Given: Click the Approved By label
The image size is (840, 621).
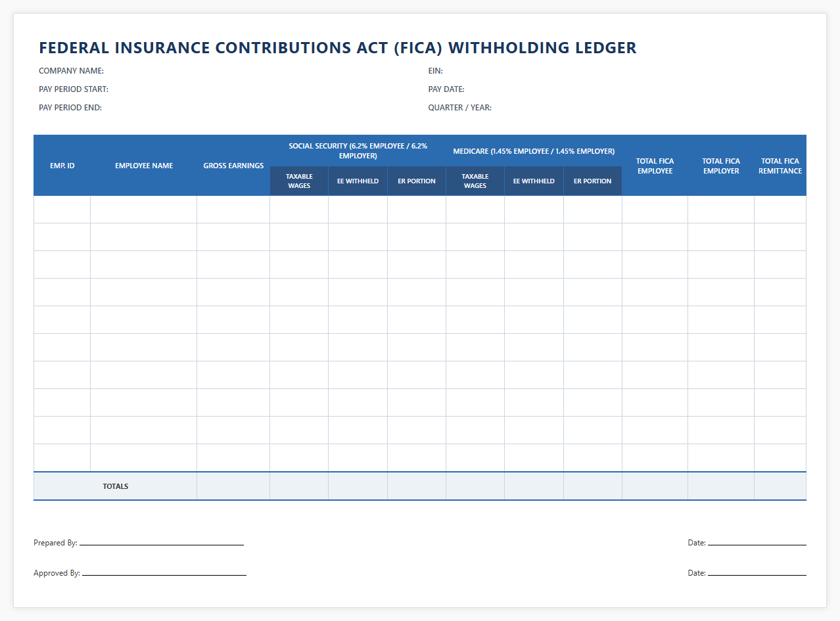Looking at the screenshot, I should [x=57, y=573].
